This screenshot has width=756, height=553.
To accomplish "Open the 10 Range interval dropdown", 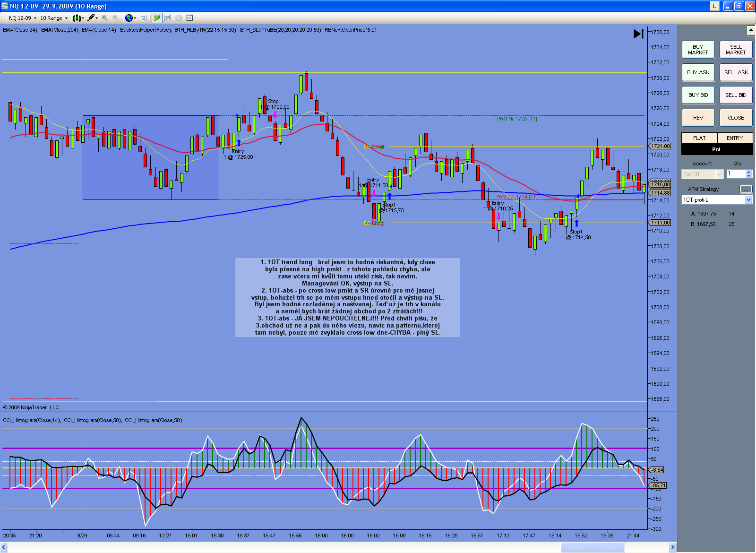I will tap(53, 18).
